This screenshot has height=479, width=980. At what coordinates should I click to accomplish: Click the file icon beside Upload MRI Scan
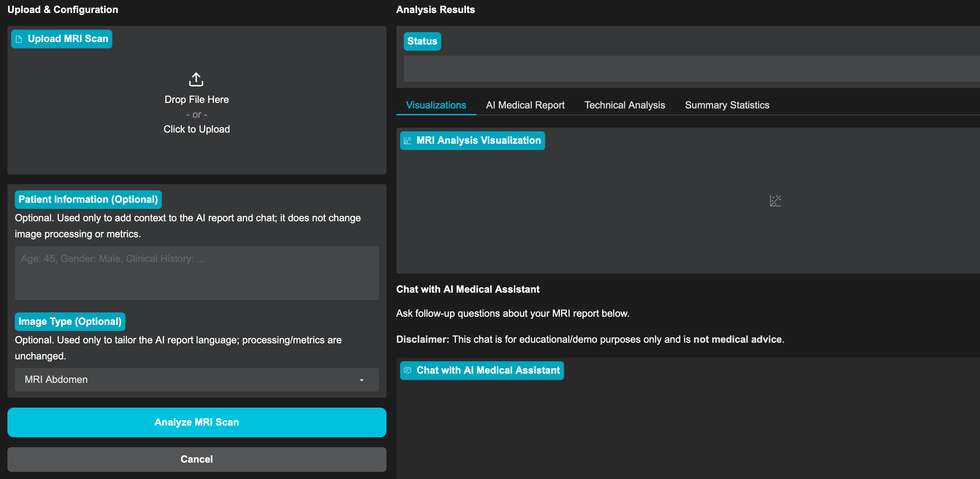tap(19, 39)
